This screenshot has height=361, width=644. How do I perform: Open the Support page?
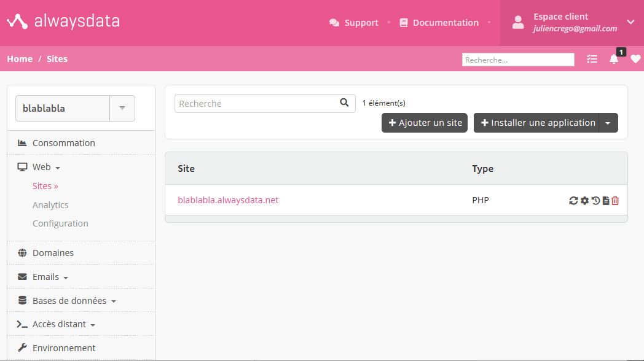(x=353, y=23)
